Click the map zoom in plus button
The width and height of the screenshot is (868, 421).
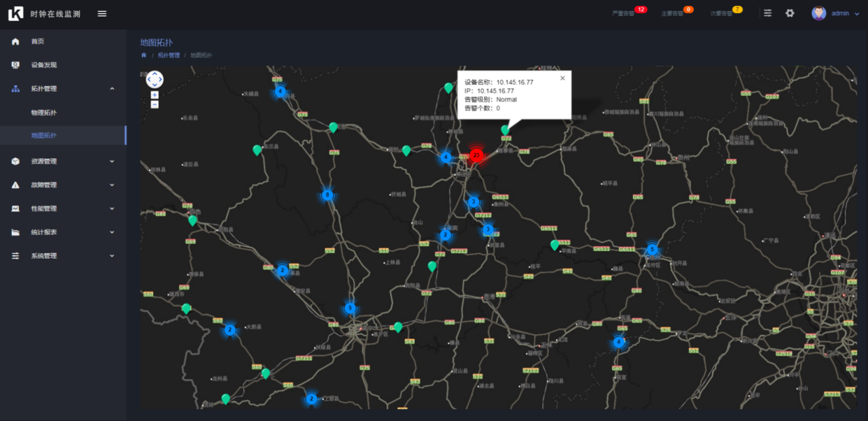point(154,95)
